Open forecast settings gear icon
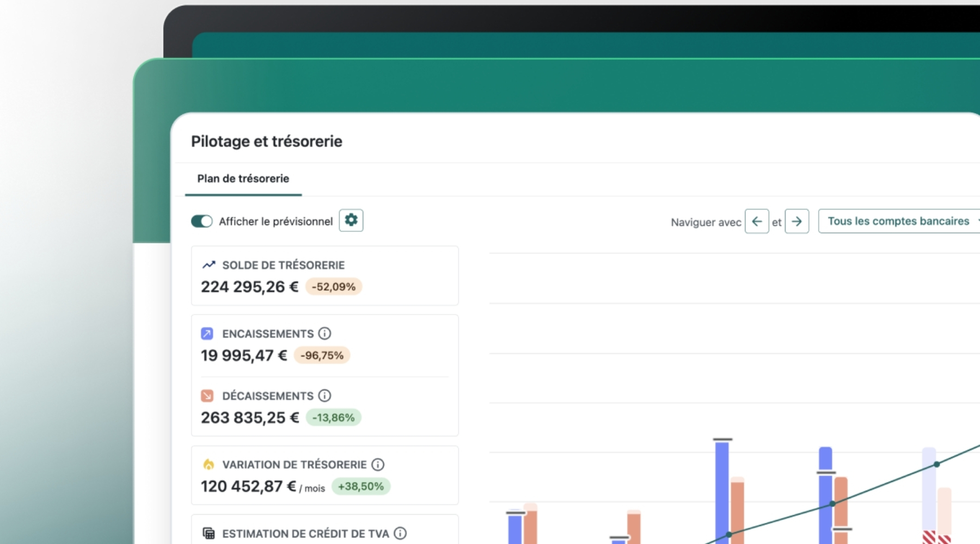This screenshot has height=544, width=980. pyautogui.click(x=351, y=220)
